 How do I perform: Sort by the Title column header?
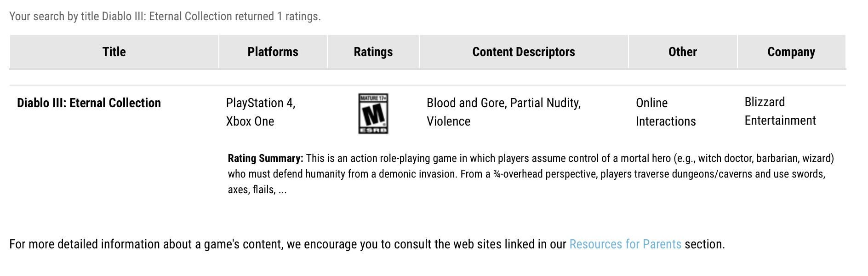(114, 52)
